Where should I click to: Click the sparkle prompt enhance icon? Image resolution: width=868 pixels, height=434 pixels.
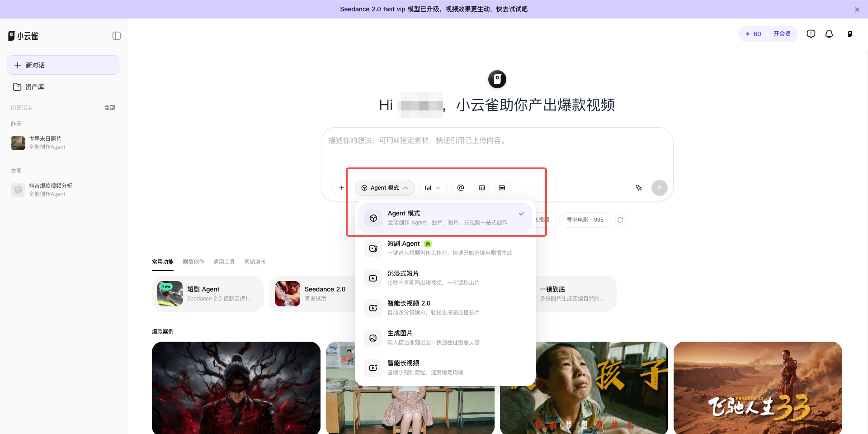pos(639,188)
